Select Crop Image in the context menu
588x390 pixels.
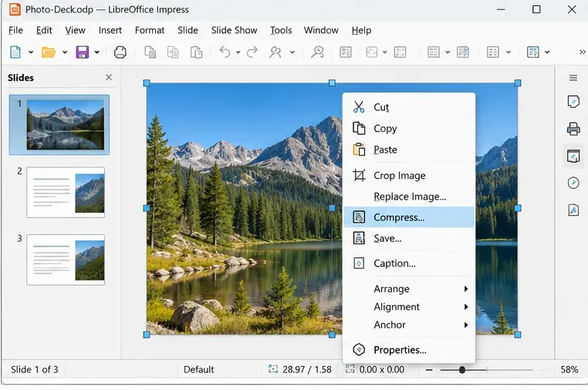pos(409,175)
